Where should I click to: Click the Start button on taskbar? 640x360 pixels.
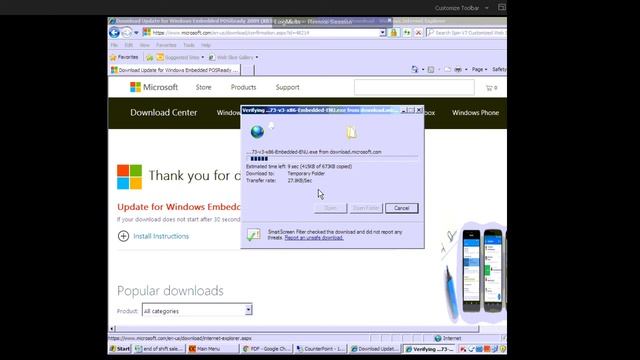120,349
